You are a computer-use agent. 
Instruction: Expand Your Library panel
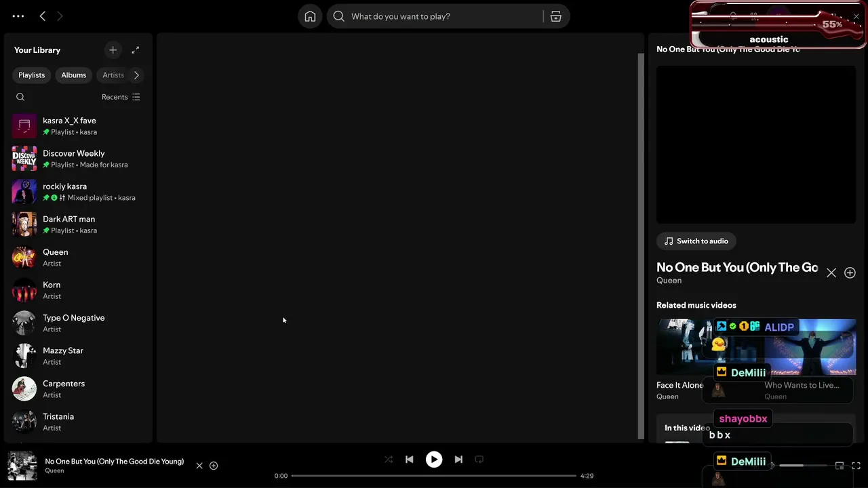pos(136,50)
